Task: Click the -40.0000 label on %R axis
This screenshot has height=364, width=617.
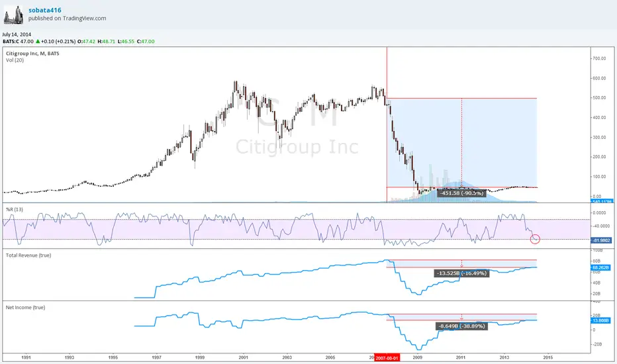Action: (602, 226)
